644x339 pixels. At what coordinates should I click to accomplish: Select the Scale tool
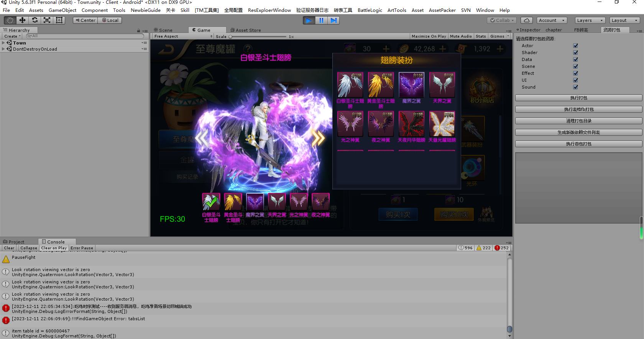point(47,20)
